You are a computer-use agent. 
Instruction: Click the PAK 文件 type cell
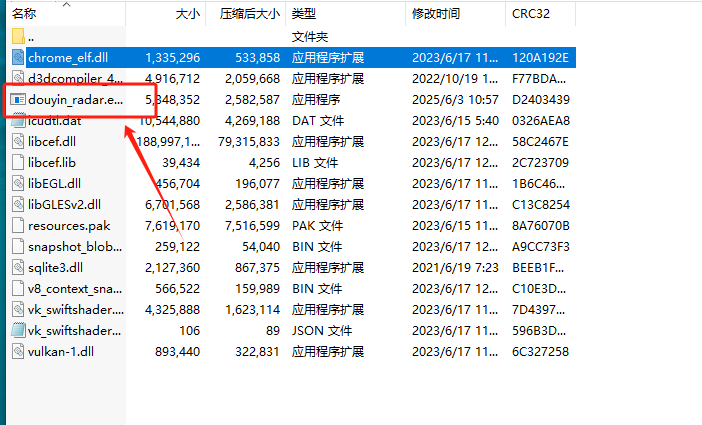pyautogui.click(x=317, y=226)
